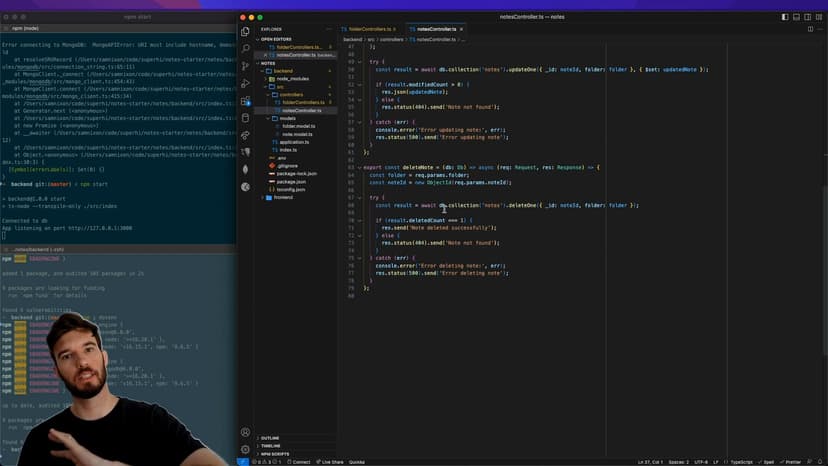828x466 pixels.
Task: Expand the OUTLINE section
Action: pyautogui.click(x=270, y=438)
